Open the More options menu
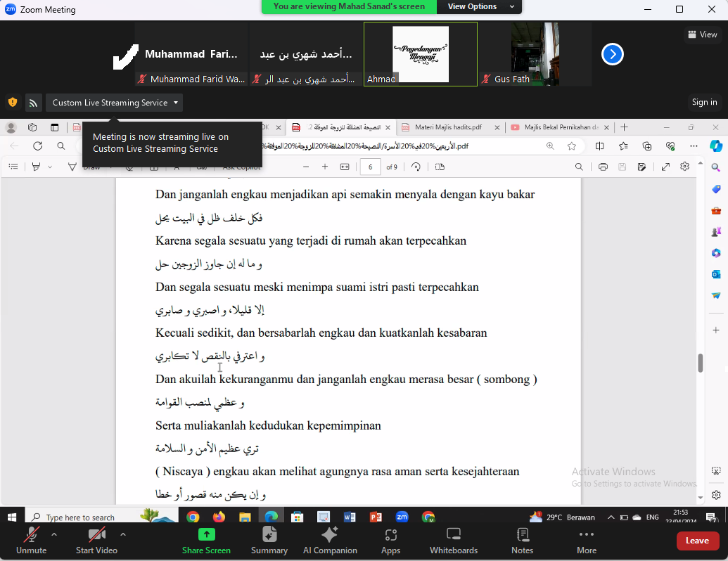The image size is (728, 561). (x=587, y=541)
